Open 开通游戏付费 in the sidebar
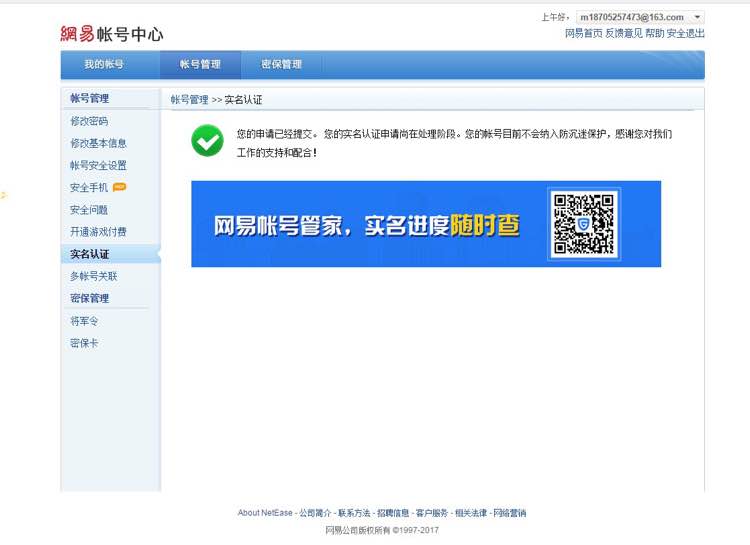 click(x=98, y=232)
